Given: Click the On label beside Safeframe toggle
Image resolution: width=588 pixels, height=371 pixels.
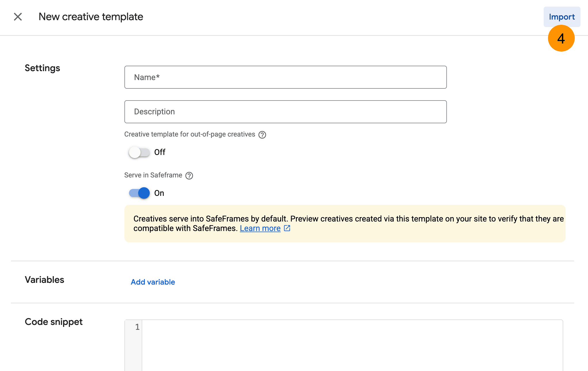Looking at the screenshot, I should [x=159, y=193].
